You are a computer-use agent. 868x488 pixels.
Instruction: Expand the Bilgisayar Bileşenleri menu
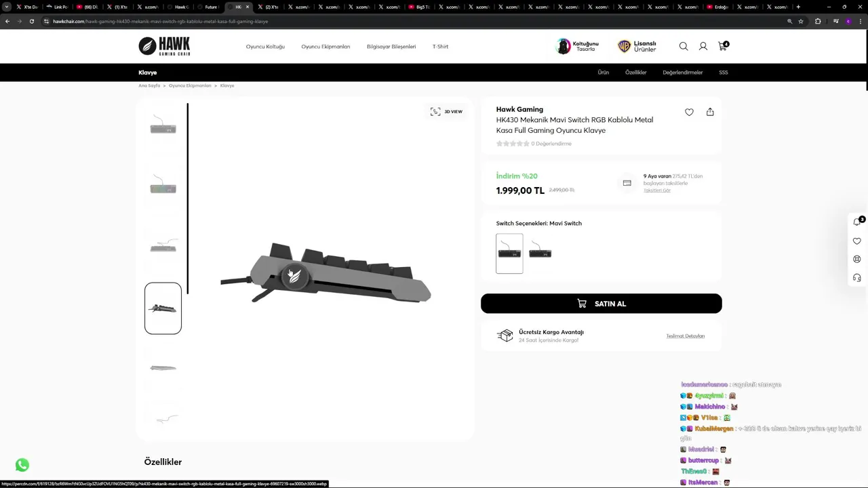coord(391,47)
